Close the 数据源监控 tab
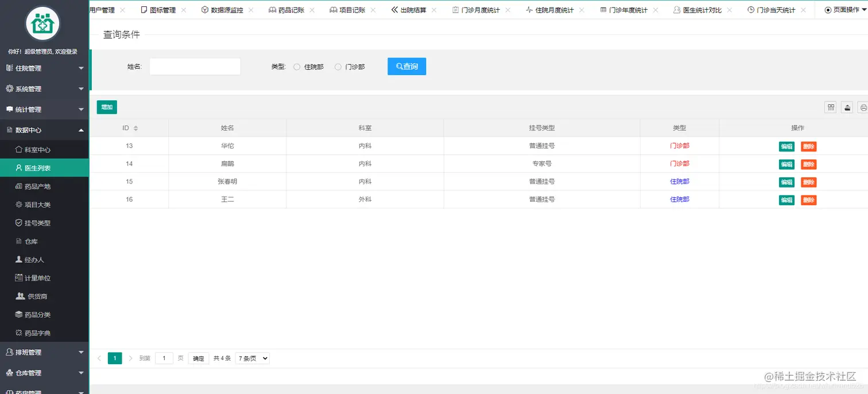 point(251,10)
